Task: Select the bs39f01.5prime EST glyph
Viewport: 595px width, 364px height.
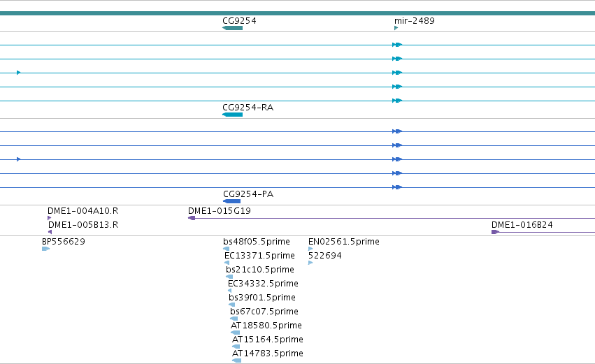Action: [x=232, y=305]
